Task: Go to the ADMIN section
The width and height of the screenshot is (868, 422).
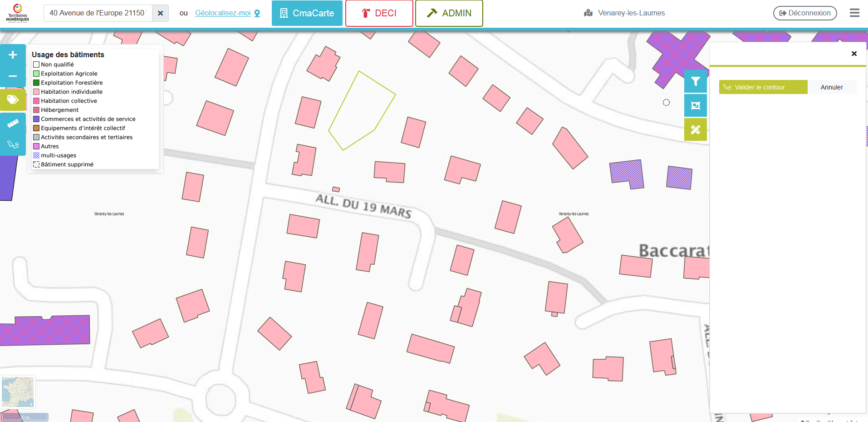Action: click(449, 13)
